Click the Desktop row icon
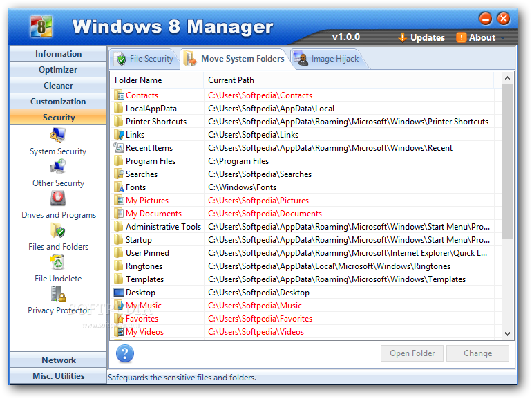Screen dimensions: 532x399 click(119, 293)
